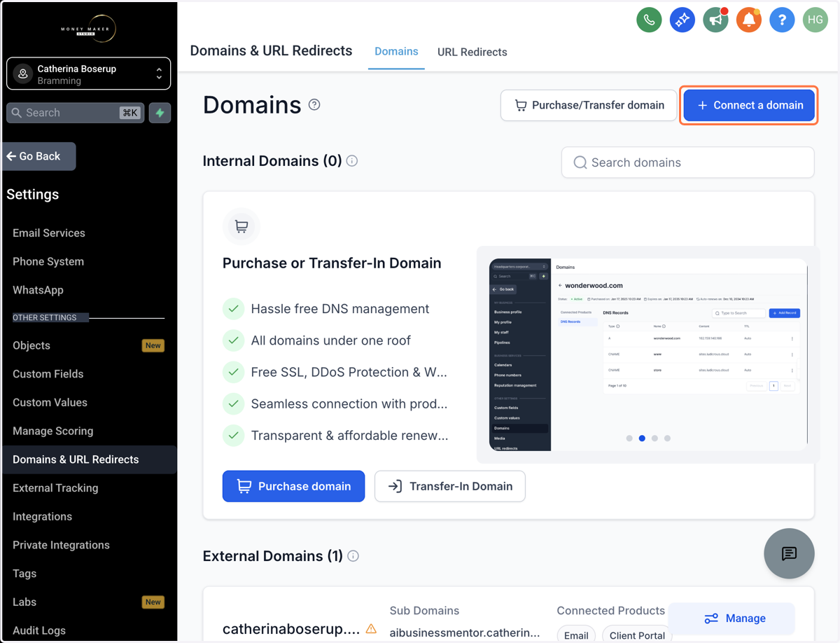This screenshot has height=643, width=840.
Task: Open Tags settings
Action: pyautogui.click(x=24, y=574)
